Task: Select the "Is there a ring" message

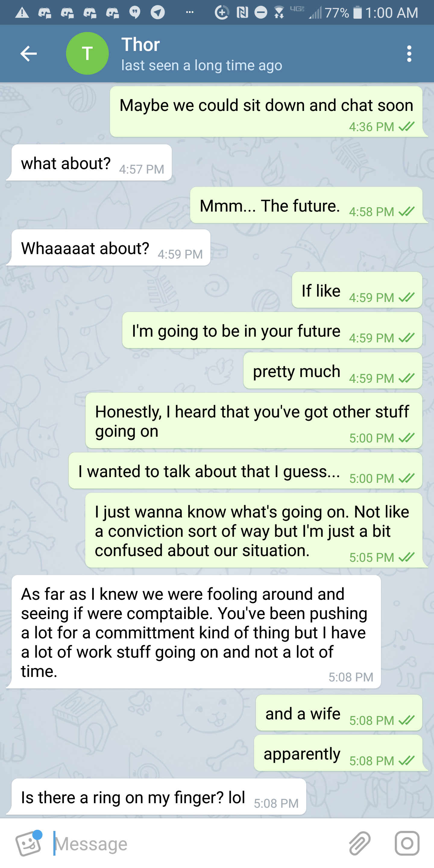Action: [158, 797]
